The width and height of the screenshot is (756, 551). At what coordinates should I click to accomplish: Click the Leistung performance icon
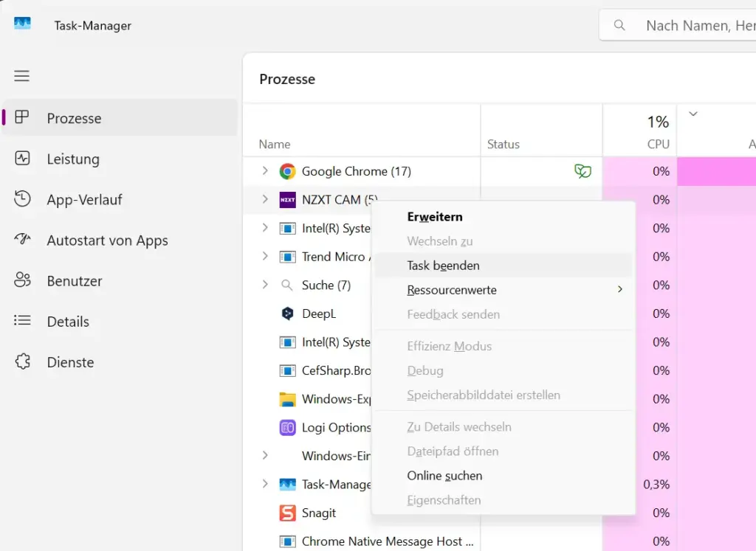pos(22,158)
